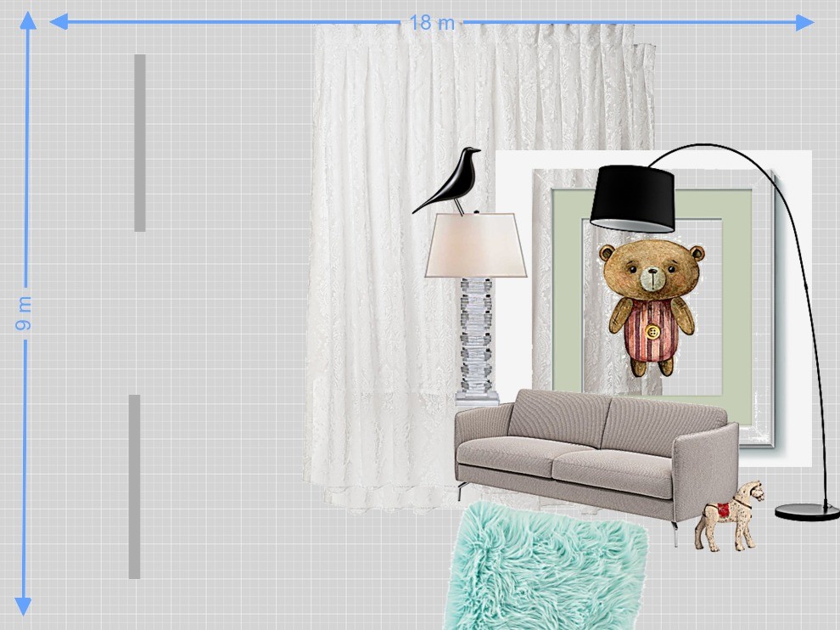Click the black arc floor lamp shade
840x630 pixels.
(x=634, y=199)
